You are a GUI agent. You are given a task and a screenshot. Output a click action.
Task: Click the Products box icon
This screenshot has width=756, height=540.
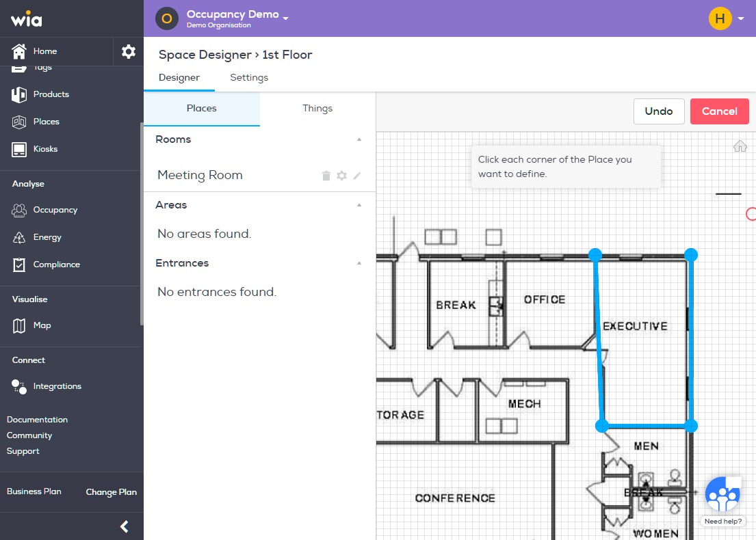(18, 94)
